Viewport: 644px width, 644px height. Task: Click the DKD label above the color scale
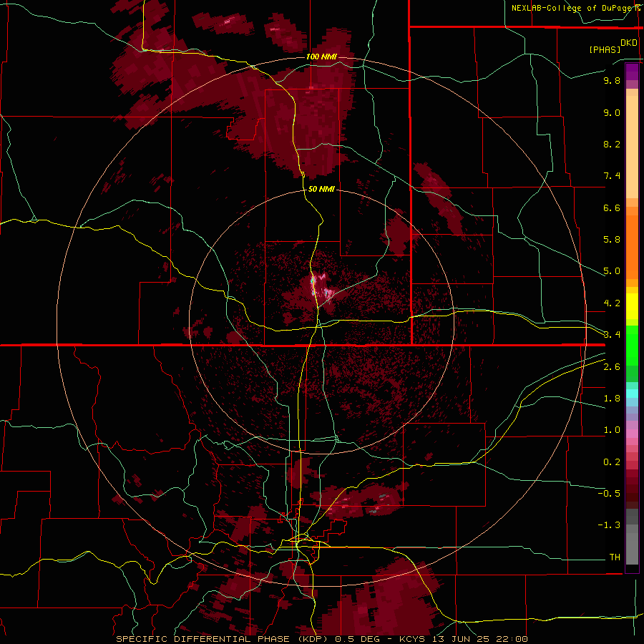628,43
